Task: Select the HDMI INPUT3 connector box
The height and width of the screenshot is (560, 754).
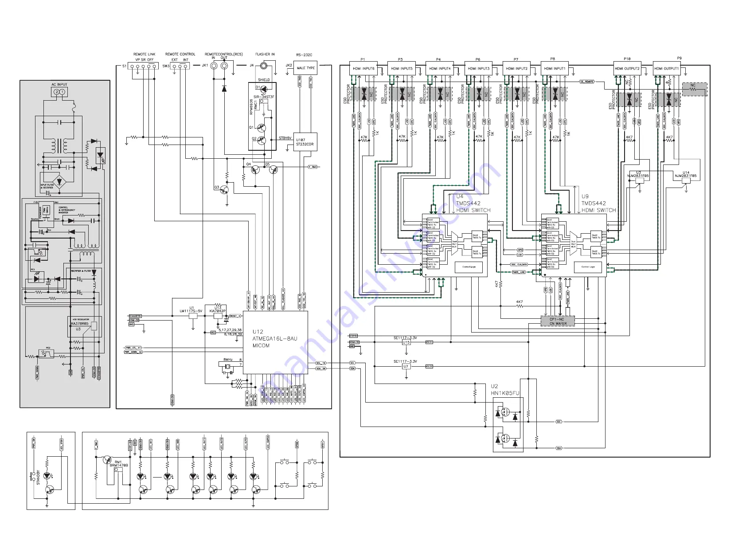Action: pyautogui.click(x=478, y=68)
